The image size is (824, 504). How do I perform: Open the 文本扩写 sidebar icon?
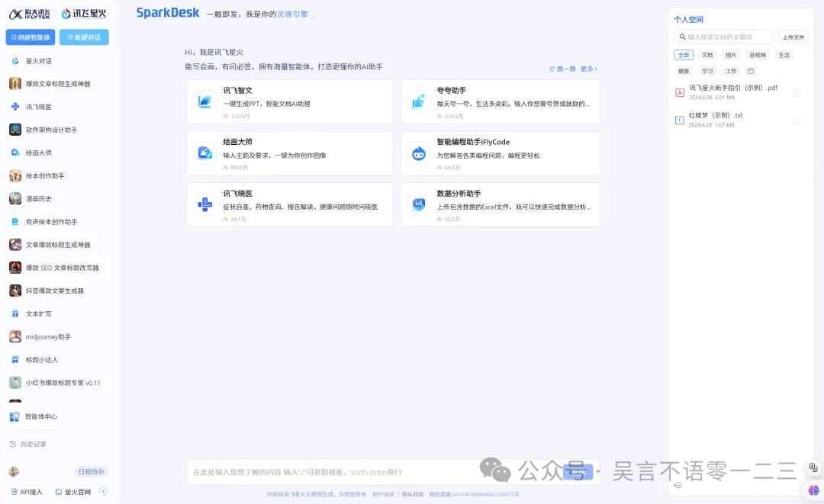(15, 313)
